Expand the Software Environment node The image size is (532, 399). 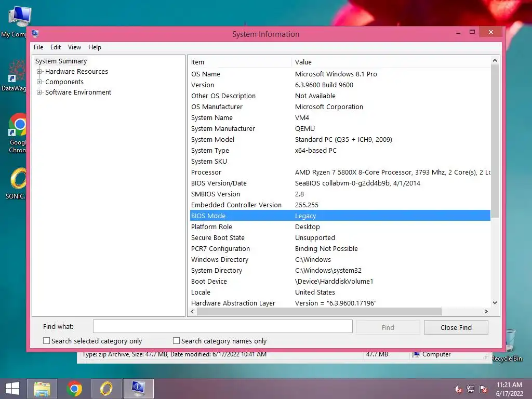tap(39, 92)
